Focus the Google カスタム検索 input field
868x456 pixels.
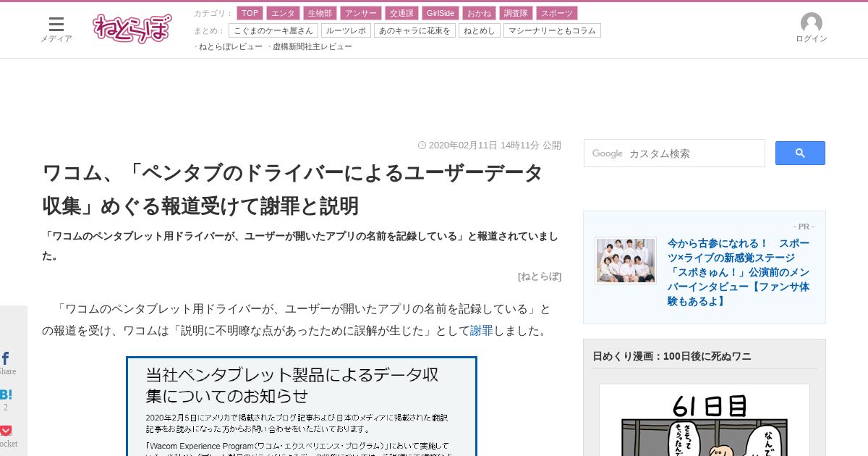click(674, 153)
